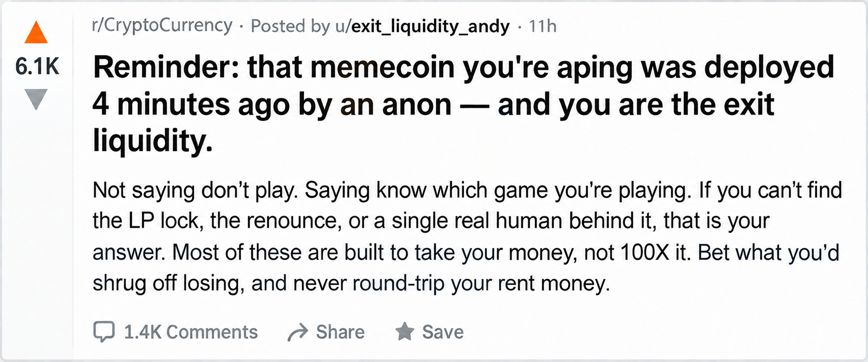Screen dimensions: 868x362
Task: Select the Share text label
Action: [x=340, y=332]
